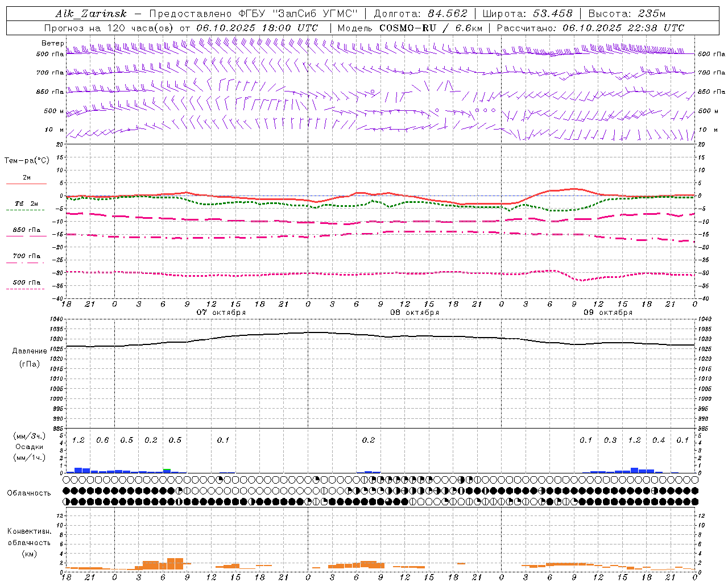Click the Конвективн. label
Image resolution: width=728 pixels, height=582 pixels.
pos(29,531)
